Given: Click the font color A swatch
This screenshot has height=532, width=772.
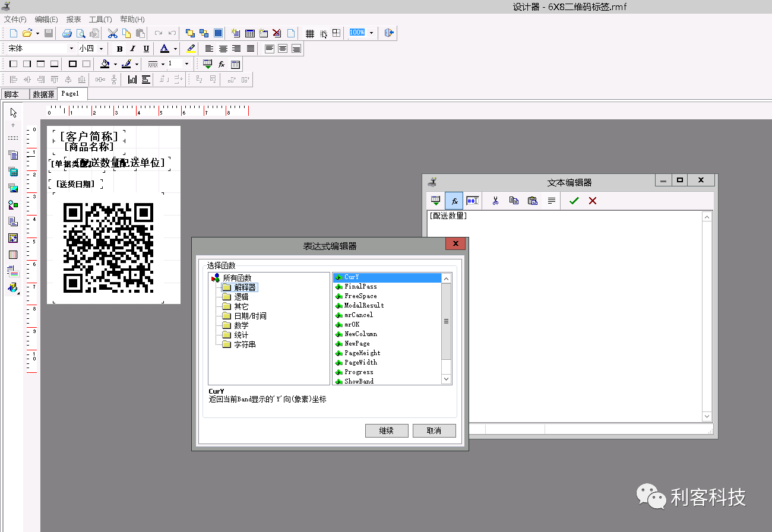Looking at the screenshot, I should tap(164, 49).
